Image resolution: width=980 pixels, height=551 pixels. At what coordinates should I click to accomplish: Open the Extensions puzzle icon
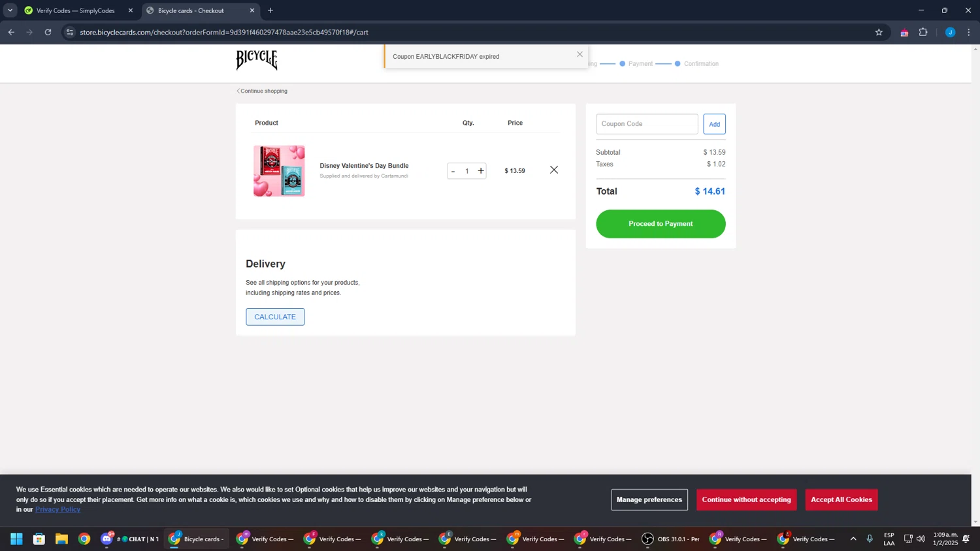923,32
